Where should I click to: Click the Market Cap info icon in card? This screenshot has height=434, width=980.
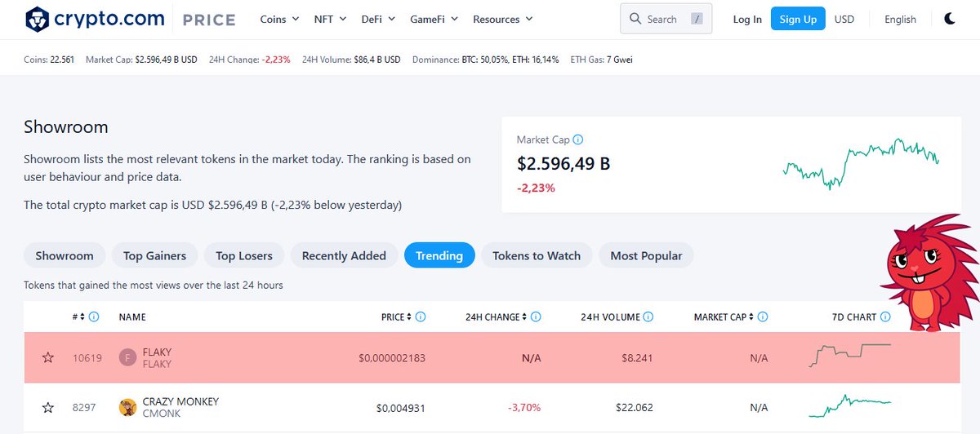578,139
